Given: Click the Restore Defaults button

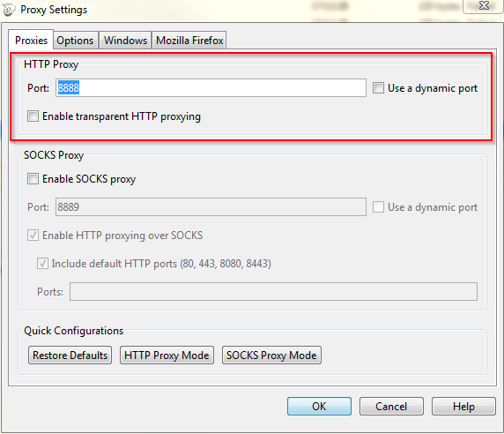Looking at the screenshot, I should 70,355.
